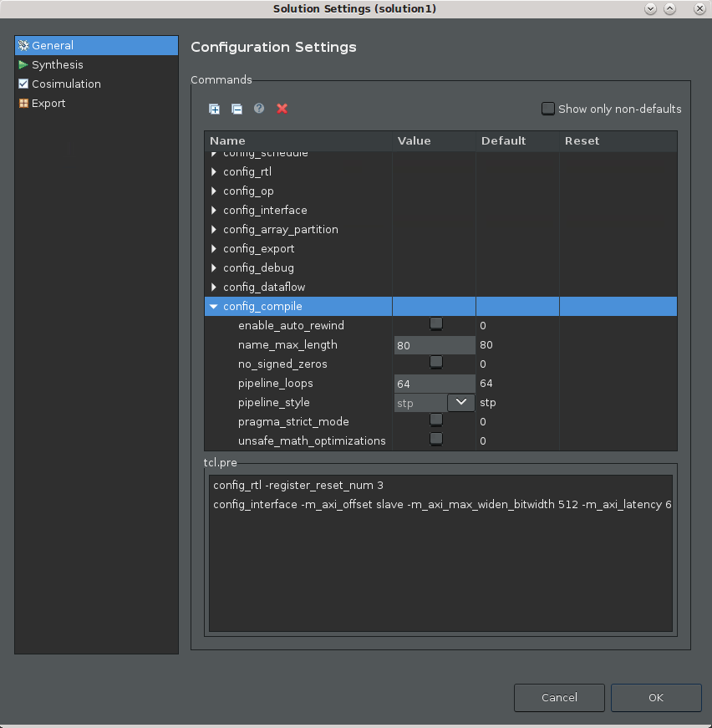Expand the config_dataflow tree node
Screen dimensions: 712x728
(x=215, y=288)
